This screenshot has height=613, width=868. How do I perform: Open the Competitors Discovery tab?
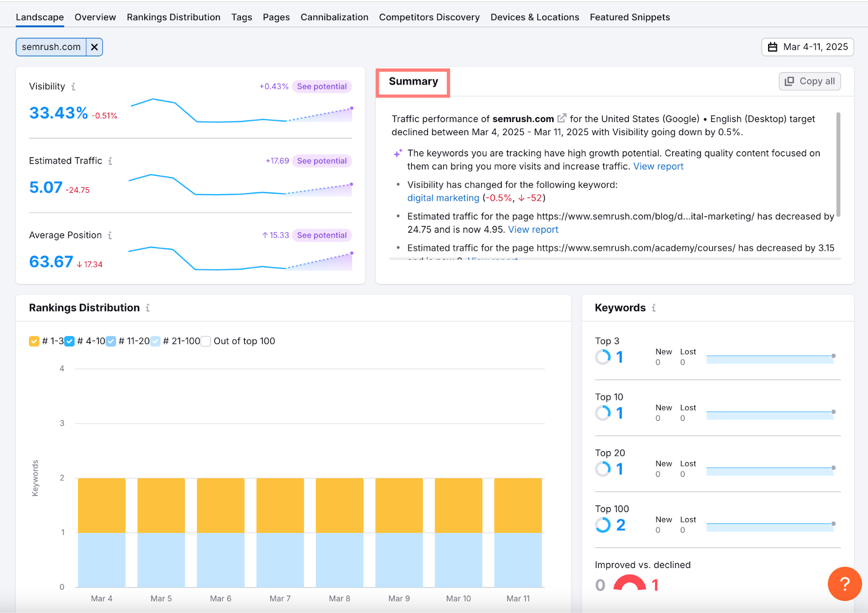429,17
